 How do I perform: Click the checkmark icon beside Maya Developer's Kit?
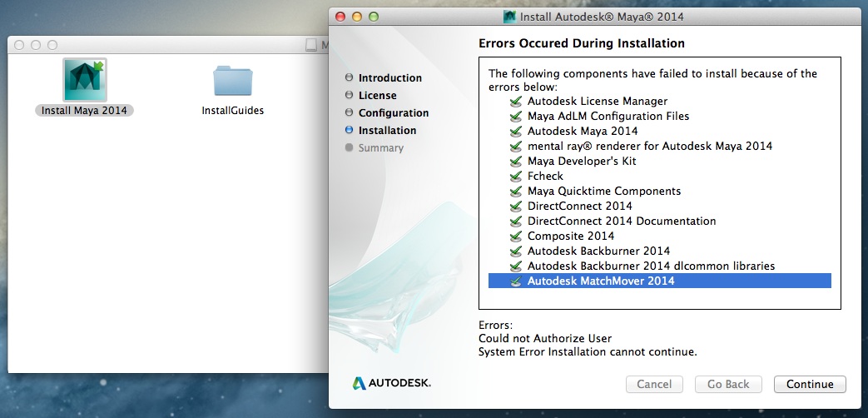pyautogui.click(x=516, y=161)
